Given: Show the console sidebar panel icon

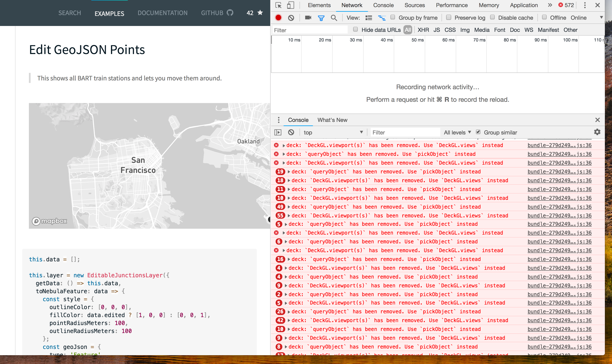Looking at the screenshot, I should (278, 132).
